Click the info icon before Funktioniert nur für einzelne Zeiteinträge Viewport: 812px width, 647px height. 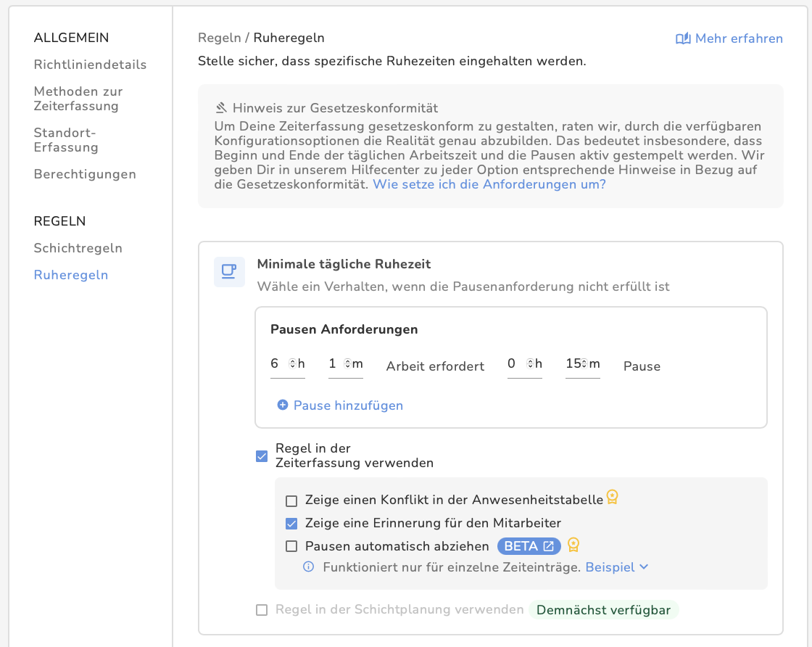[309, 566]
